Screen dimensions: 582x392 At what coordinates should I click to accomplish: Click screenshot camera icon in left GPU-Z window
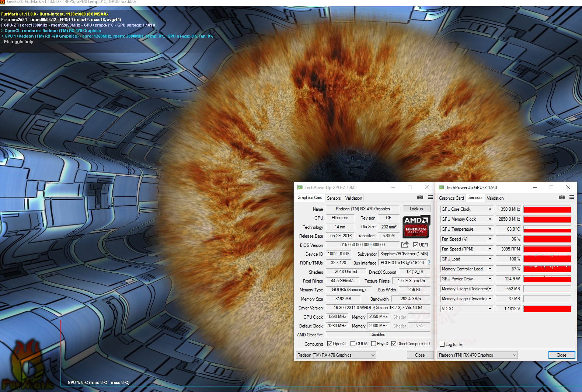pos(420,197)
